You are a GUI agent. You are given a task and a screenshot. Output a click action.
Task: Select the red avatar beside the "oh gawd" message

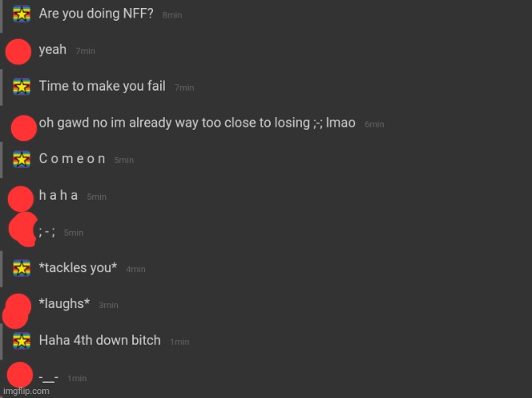(x=24, y=126)
